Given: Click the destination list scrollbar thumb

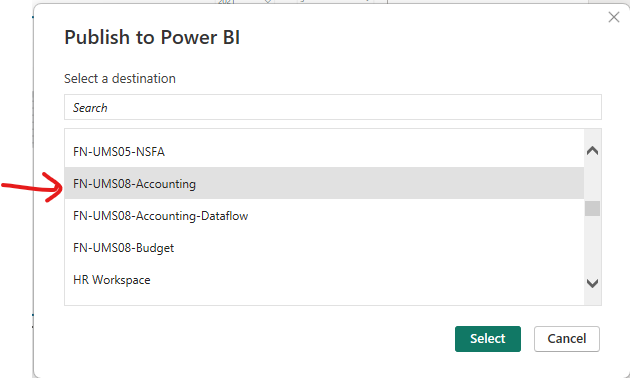Looking at the screenshot, I should tap(592, 208).
